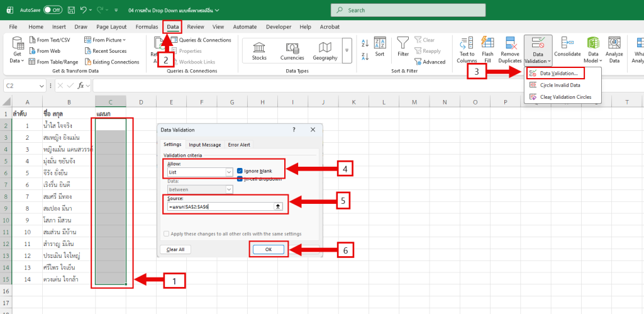Open Analyze Data
Screen dimensions: 644x314
[614, 50]
